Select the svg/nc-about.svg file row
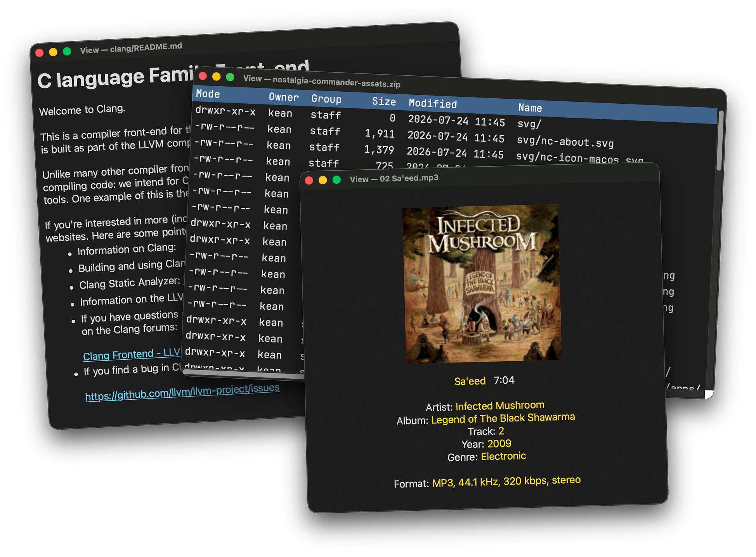This screenshot has height=557, width=756. click(454, 134)
